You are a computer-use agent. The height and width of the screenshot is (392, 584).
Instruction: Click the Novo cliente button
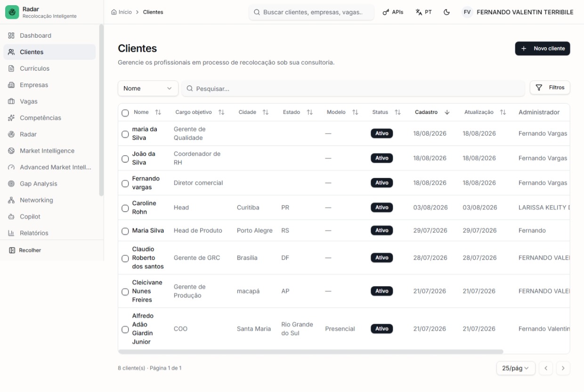[x=543, y=48]
